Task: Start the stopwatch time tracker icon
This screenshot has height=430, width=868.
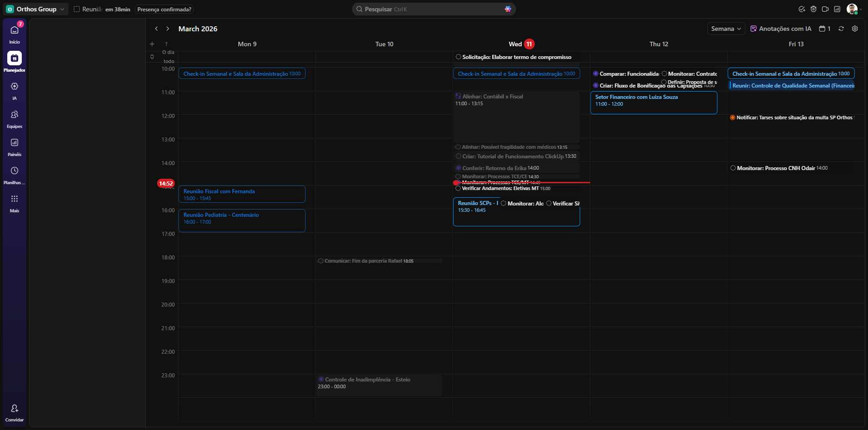Action: pos(814,9)
